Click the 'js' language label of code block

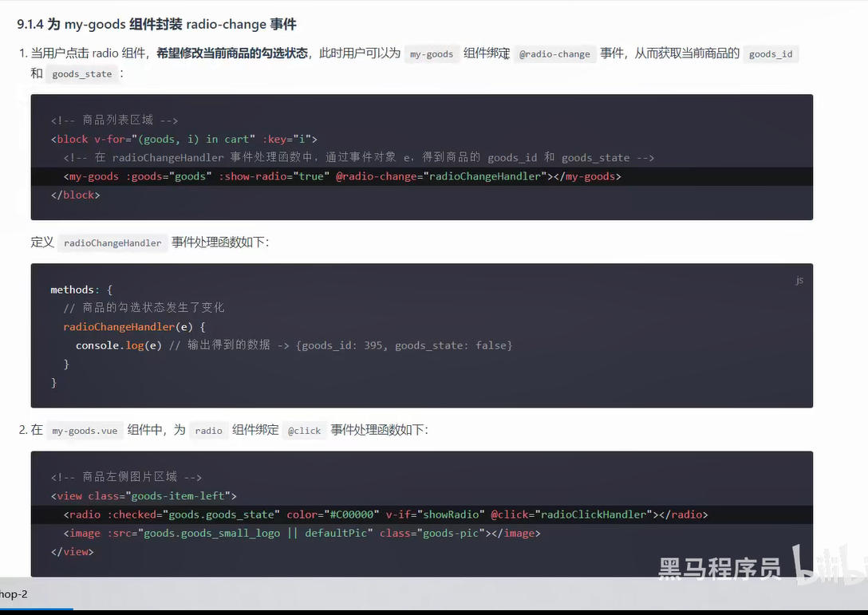click(799, 280)
